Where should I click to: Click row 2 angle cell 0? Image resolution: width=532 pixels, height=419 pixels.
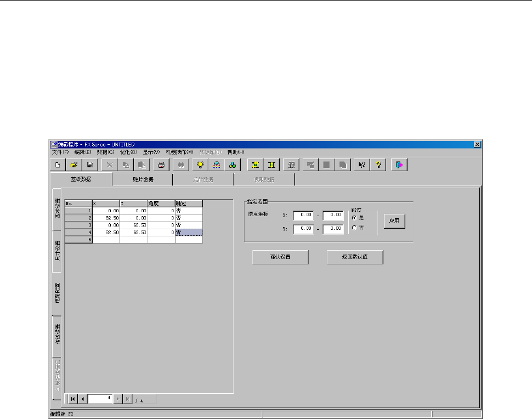point(161,218)
